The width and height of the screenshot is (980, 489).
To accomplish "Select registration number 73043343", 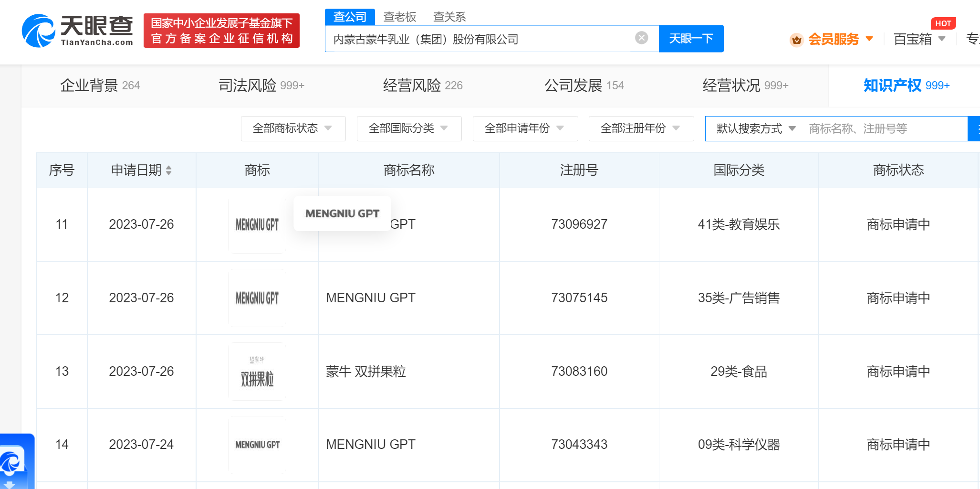I will click(x=579, y=445).
